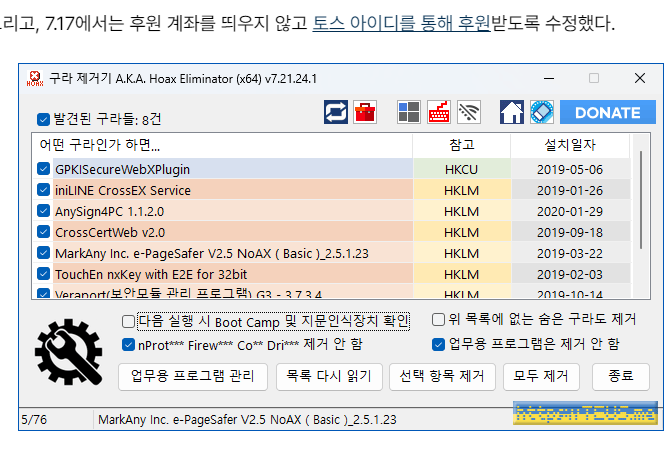The height and width of the screenshot is (450, 665).
Task: Sort by 참고 column header
Action: coord(461,145)
